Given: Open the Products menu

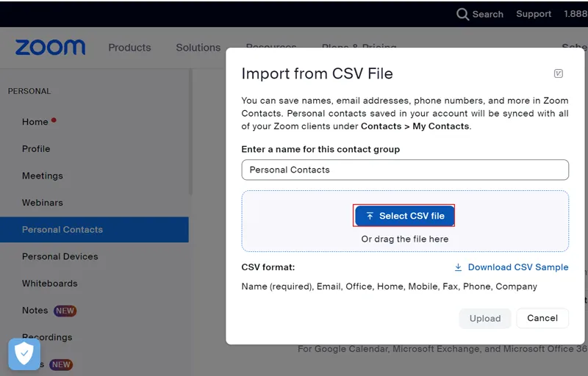Looking at the screenshot, I should click(130, 48).
